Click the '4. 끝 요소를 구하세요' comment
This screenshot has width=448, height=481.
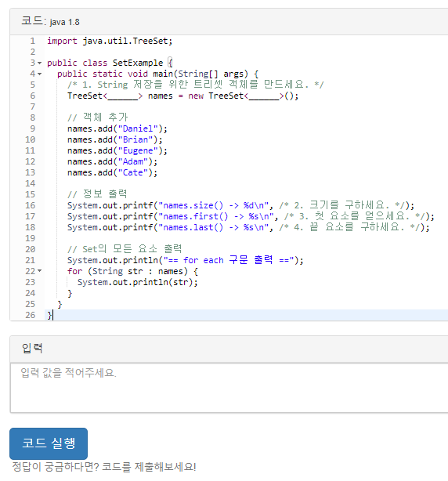(x=351, y=227)
